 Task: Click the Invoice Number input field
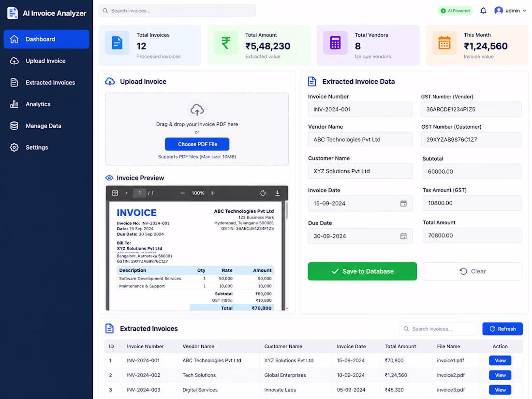[x=360, y=110]
